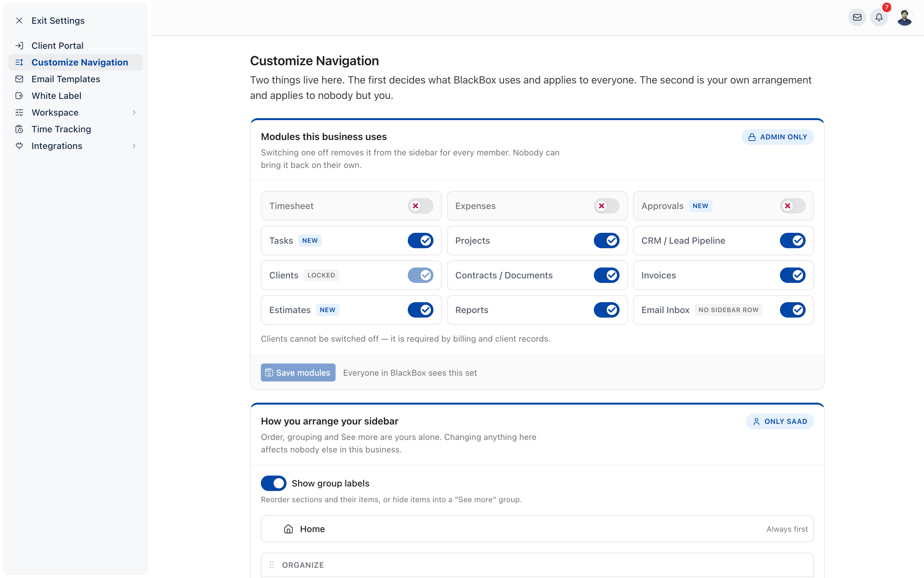Enable the Expenses module toggle
The height and width of the screenshot is (578, 924).
(x=606, y=206)
